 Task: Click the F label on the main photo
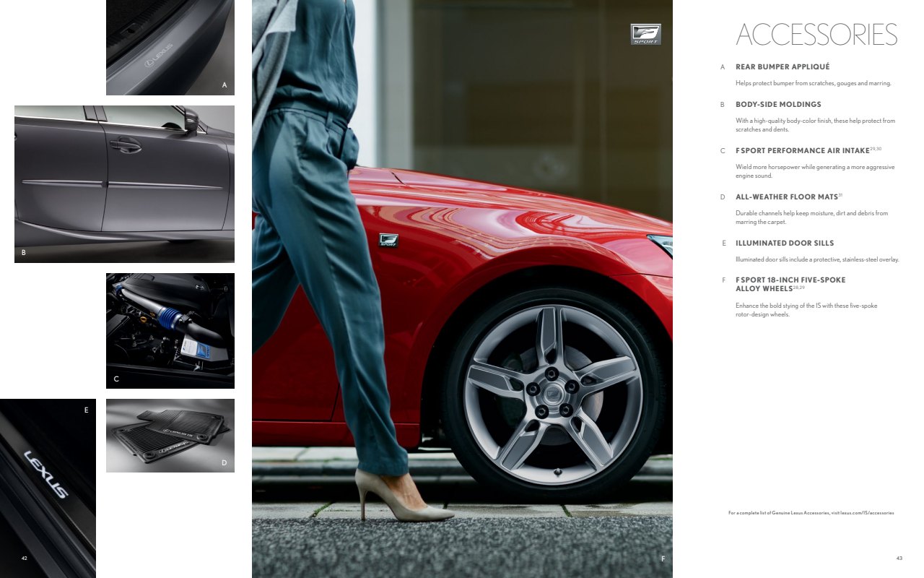click(x=663, y=558)
